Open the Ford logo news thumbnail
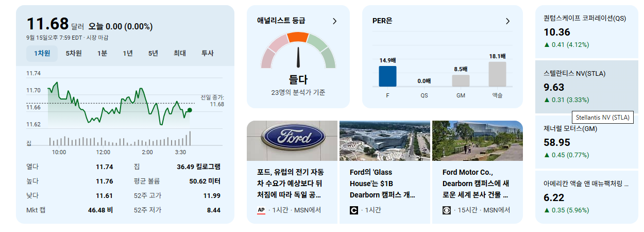 click(x=292, y=141)
